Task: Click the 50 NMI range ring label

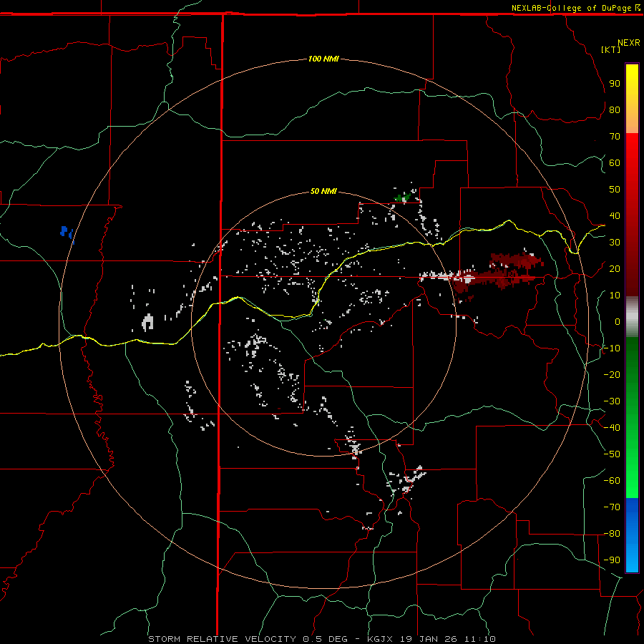Action: click(323, 191)
